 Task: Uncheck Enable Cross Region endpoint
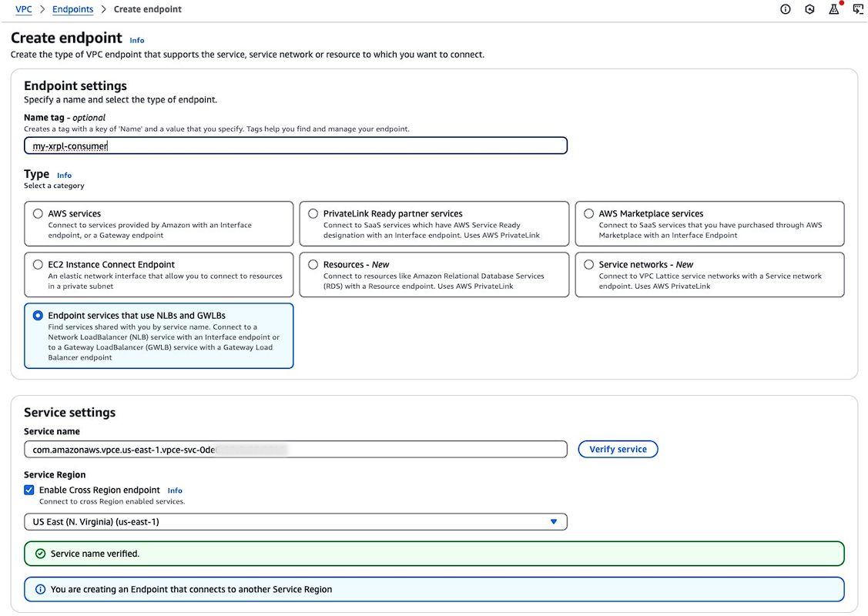28,490
